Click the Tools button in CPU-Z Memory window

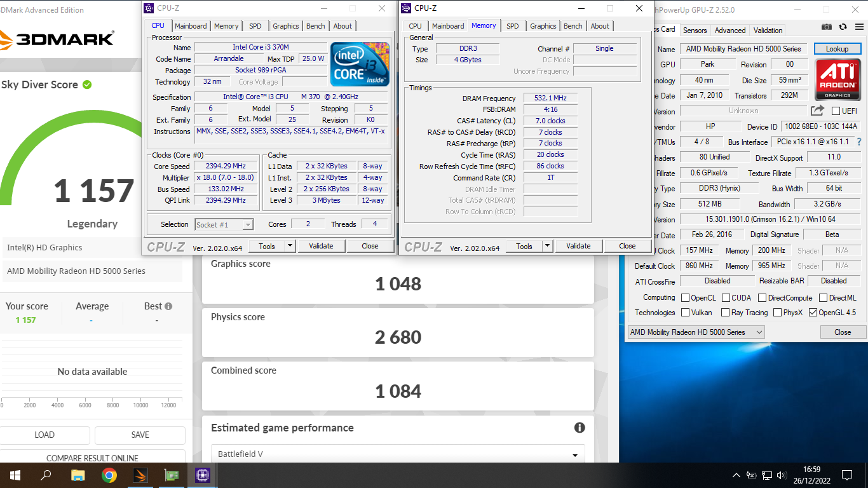[524, 246]
